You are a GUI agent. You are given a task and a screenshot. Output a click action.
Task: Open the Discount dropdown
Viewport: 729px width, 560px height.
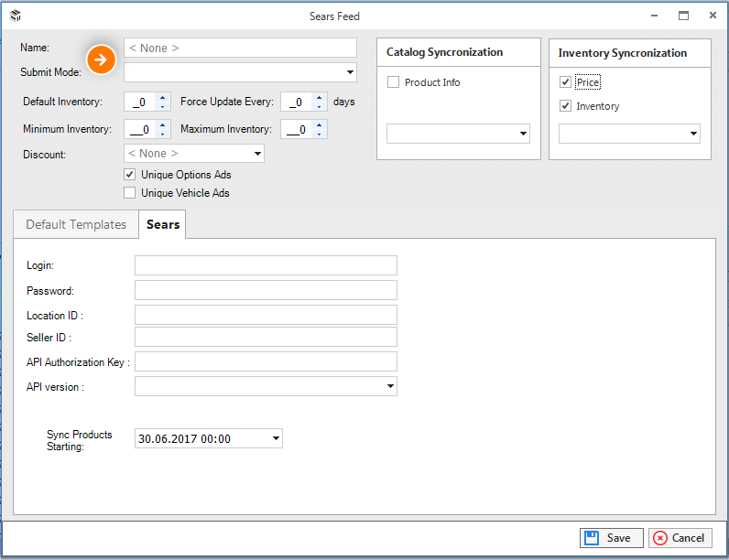pyautogui.click(x=257, y=154)
